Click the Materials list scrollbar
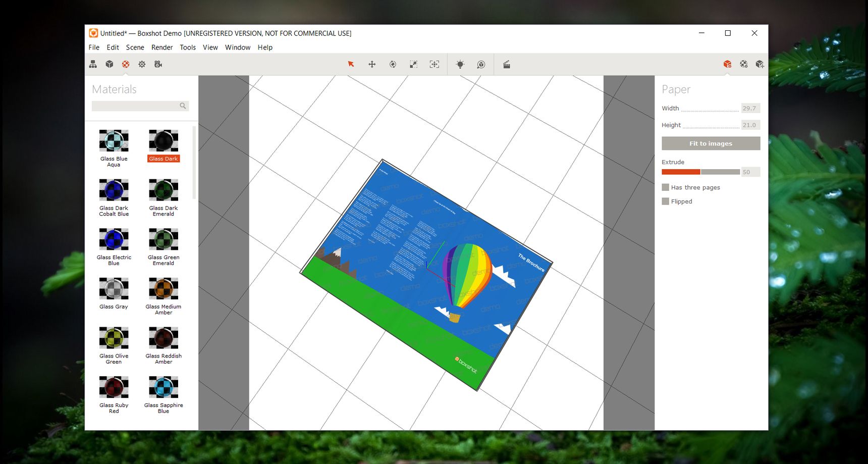Screen dimensions: 868x464 tap(194, 163)
